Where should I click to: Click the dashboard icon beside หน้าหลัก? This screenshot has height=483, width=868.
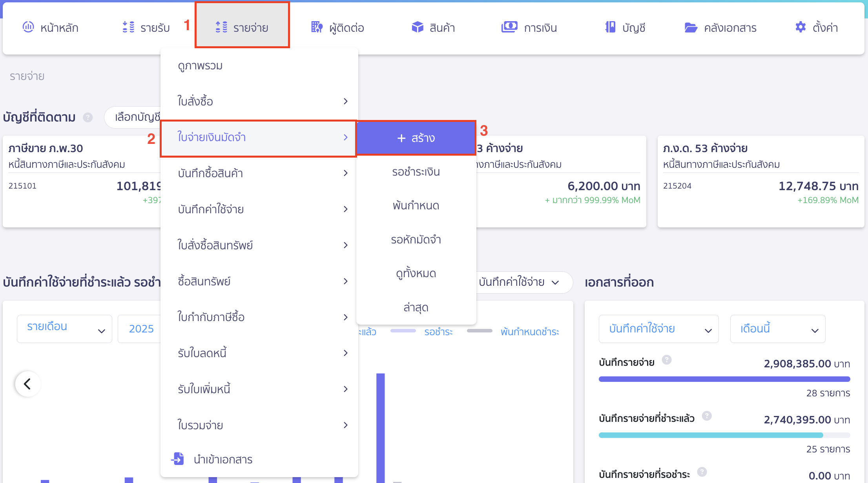[28, 27]
